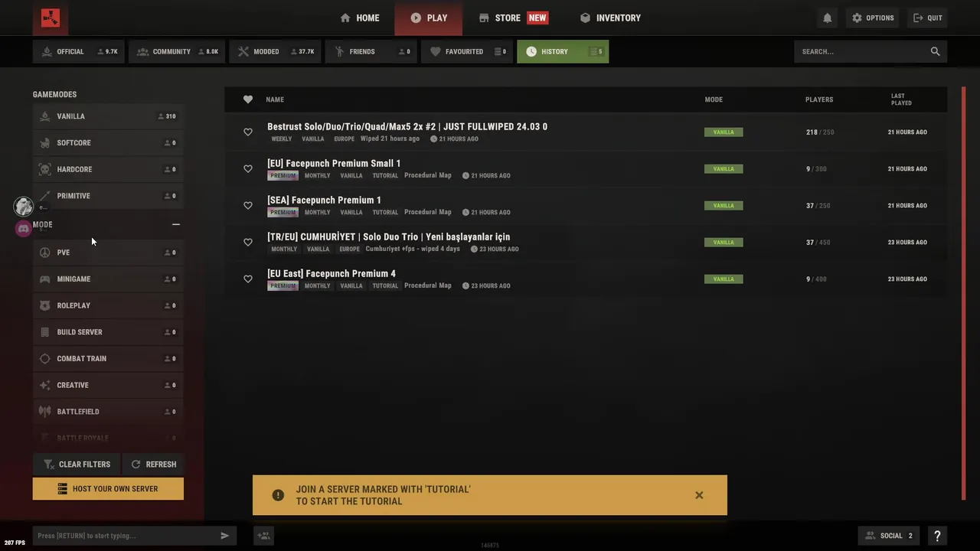Open team invite icon beside chat

click(x=264, y=536)
